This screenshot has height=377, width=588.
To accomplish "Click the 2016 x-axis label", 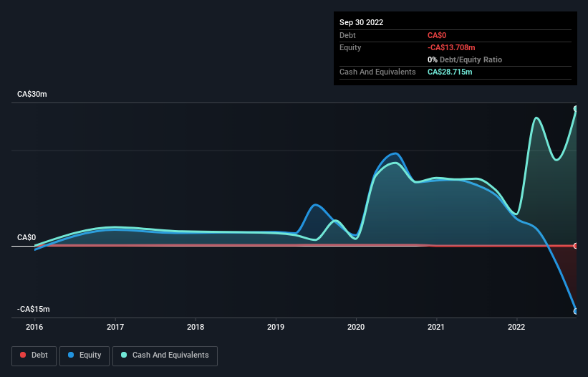I will (34, 327).
